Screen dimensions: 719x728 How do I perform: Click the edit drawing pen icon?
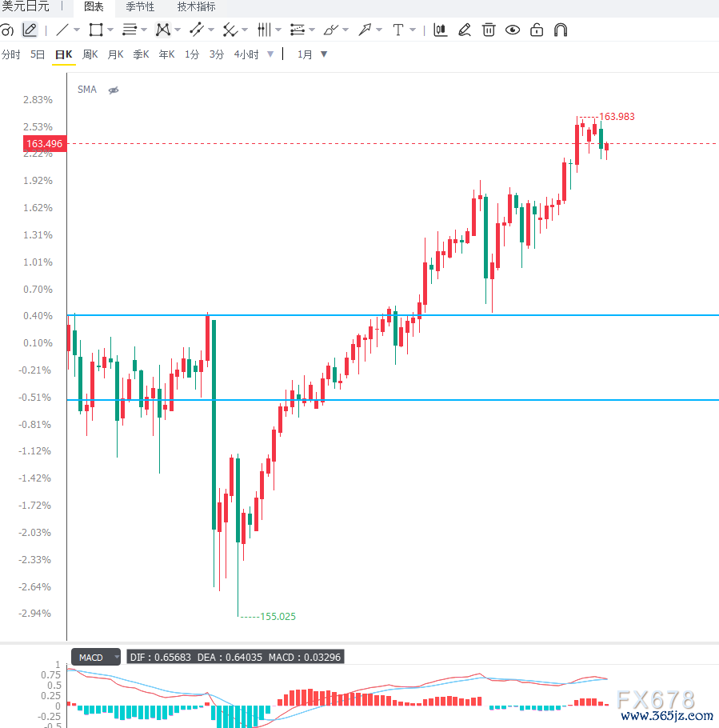click(465, 30)
